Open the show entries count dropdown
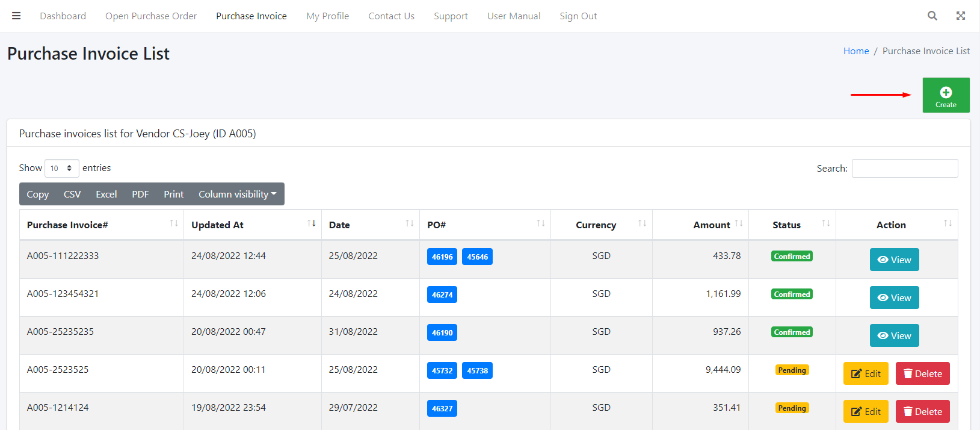This screenshot has width=980, height=430. pyautogui.click(x=61, y=168)
